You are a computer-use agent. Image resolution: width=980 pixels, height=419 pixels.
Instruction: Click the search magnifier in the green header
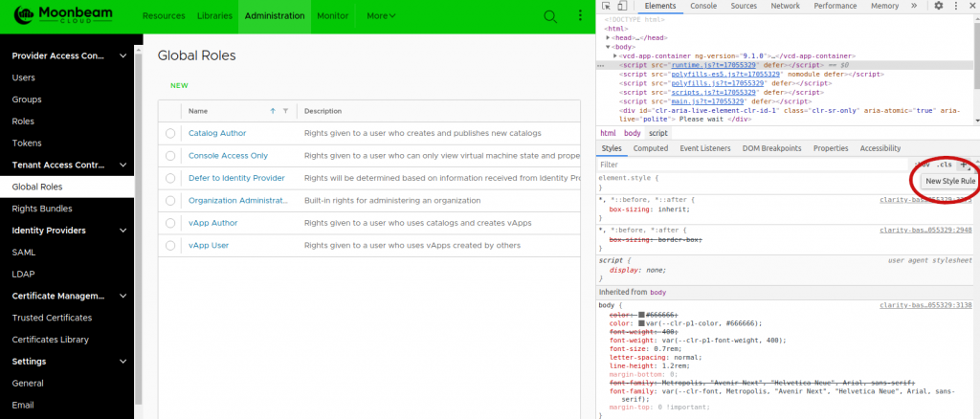(549, 16)
